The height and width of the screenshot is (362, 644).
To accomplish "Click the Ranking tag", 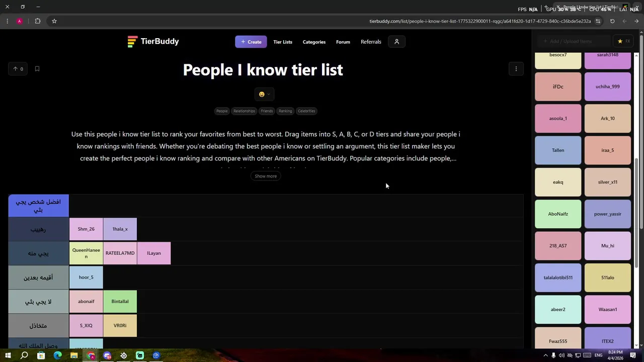I will (x=285, y=111).
